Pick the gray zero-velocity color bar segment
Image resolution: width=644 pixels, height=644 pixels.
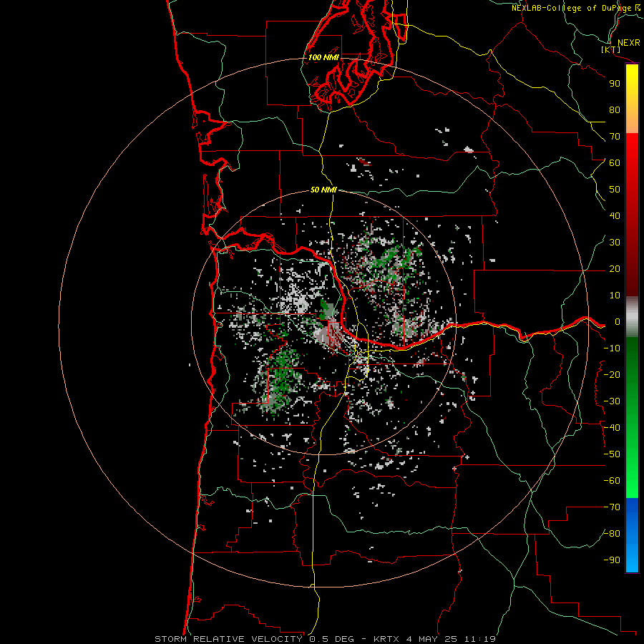[632, 317]
